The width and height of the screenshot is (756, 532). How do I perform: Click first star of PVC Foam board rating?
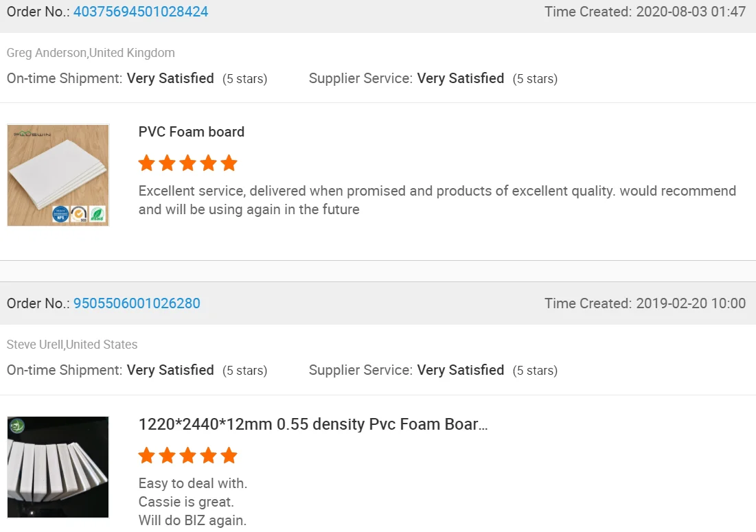point(146,163)
